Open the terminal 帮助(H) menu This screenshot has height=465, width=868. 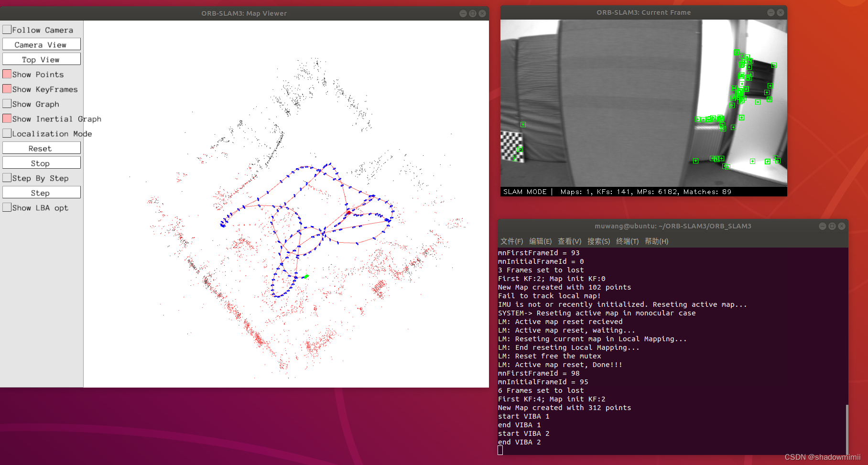coord(656,241)
